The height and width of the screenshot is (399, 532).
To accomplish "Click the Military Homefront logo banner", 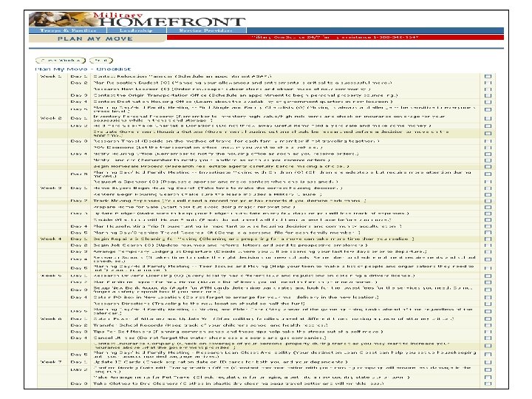I will (137, 20).
